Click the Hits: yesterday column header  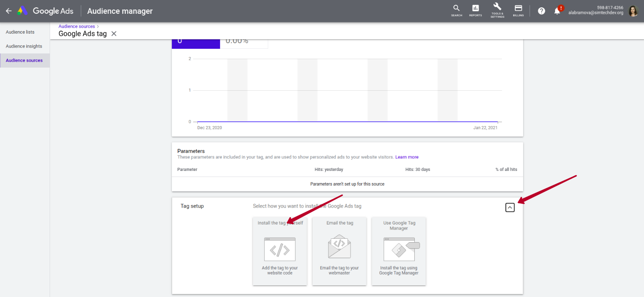[x=329, y=170]
